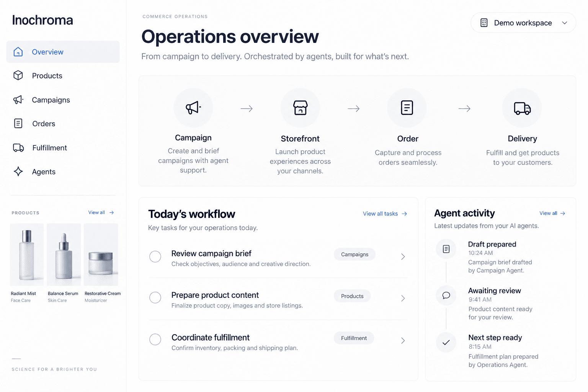This screenshot has height=392, width=588.
Task: Click the Inochroma logo
Action: coord(42,20)
